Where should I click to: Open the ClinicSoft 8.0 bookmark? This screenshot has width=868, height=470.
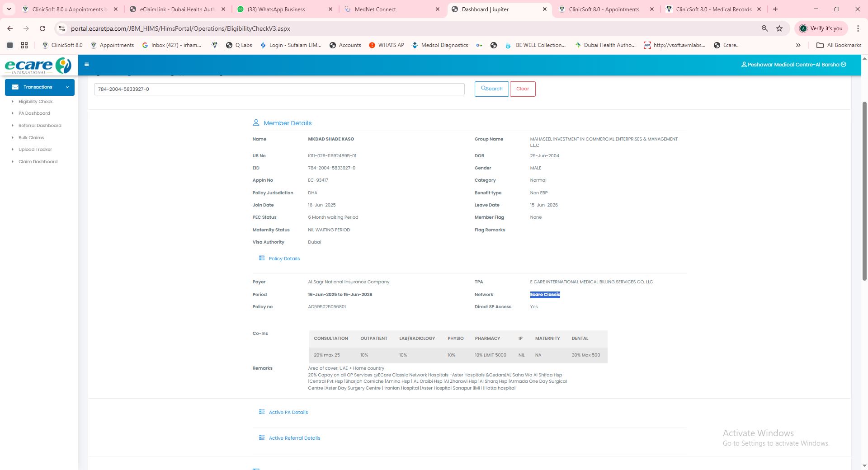62,45
